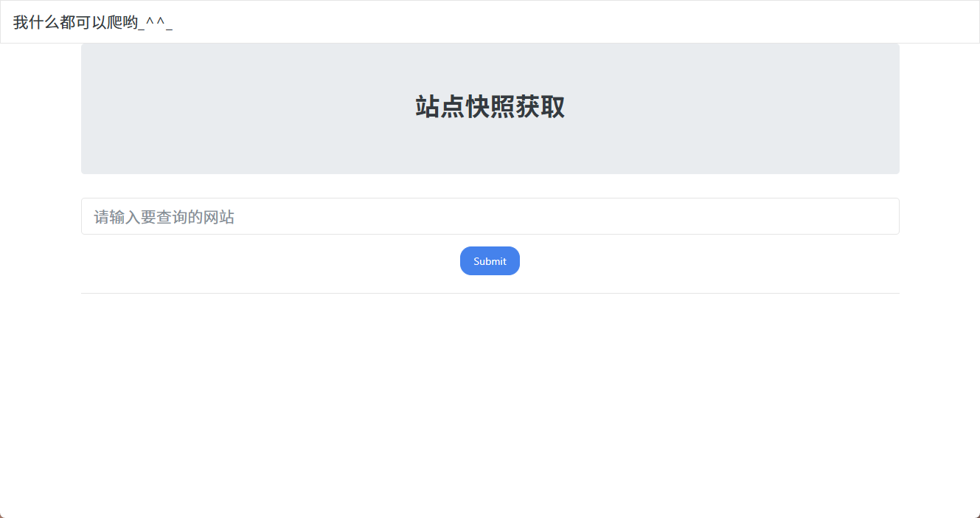
Task: Click the white top navigation bar
Action: pyautogui.click(x=490, y=22)
